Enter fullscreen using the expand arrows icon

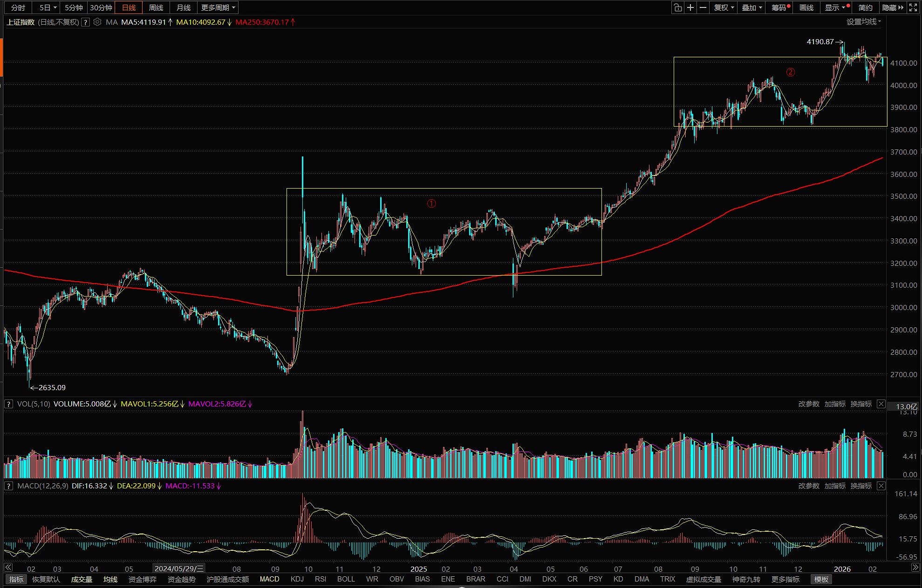pyautogui.click(x=914, y=7)
